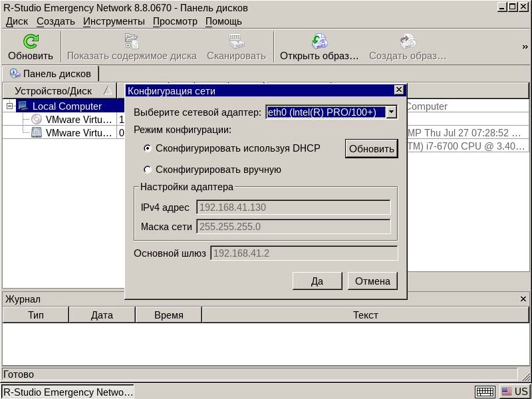Click the Основной шлюз input field
This screenshot has width=532, height=399.
click(304, 253)
